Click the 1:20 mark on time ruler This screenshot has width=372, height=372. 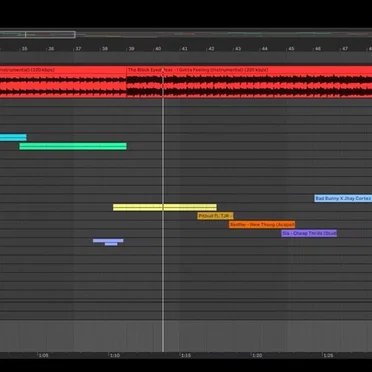pos(257,355)
